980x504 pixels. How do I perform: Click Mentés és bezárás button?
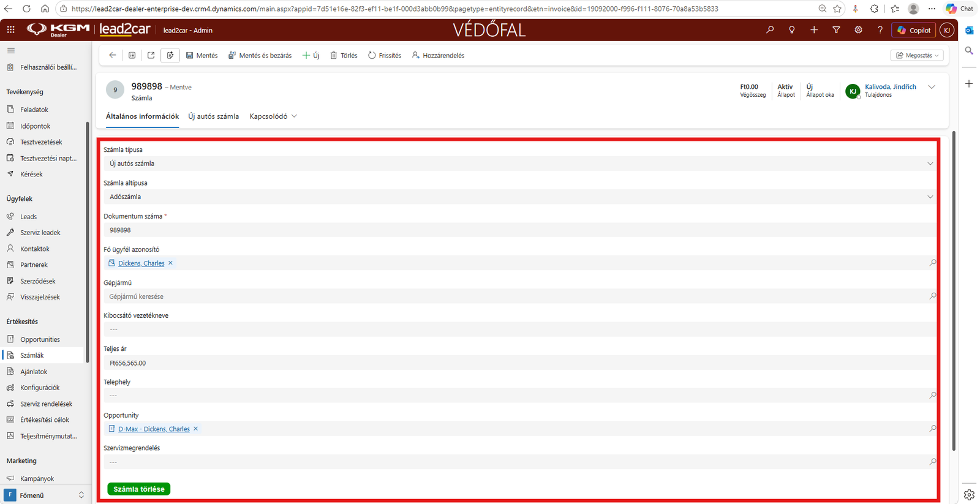pyautogui.click(x=260, y=55)
